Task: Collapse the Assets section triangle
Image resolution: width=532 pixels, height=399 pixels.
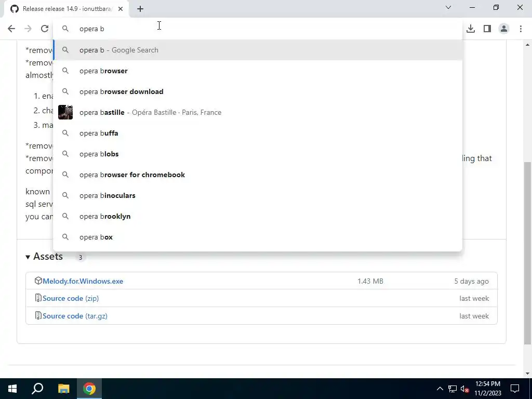Action: pos(28,257)
